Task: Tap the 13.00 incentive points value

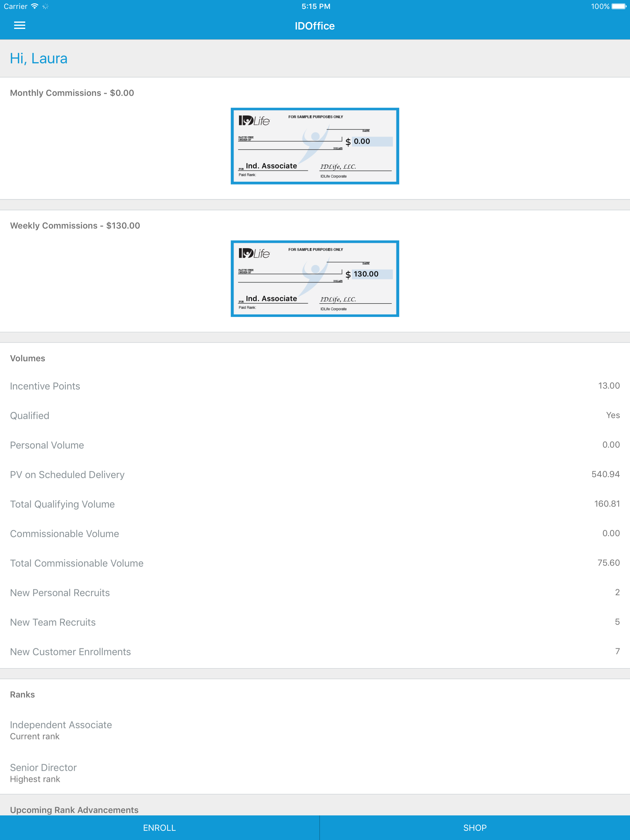Action: pyautogui.click(x=609, y=386)
